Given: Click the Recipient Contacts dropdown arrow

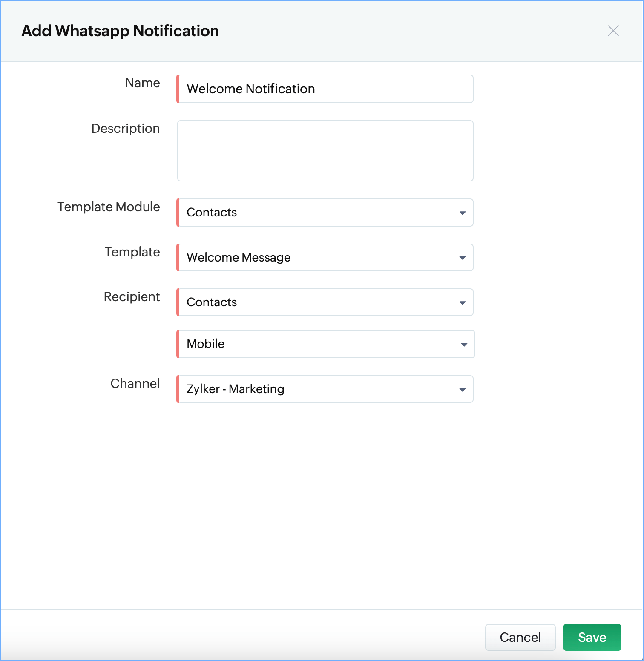Looking at the screenshot, I should point(462,303).
